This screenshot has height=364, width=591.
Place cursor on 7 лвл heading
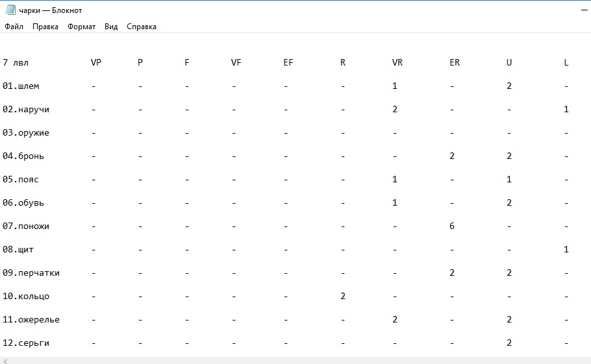pos(16,62)
